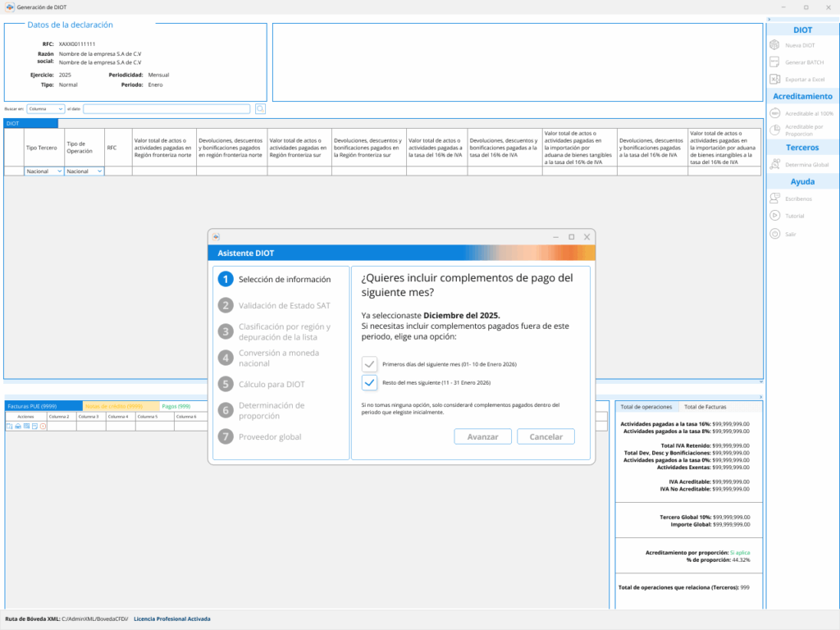Expand the Tipo de Operación Nacional dropdown

[x=84, y=171]
